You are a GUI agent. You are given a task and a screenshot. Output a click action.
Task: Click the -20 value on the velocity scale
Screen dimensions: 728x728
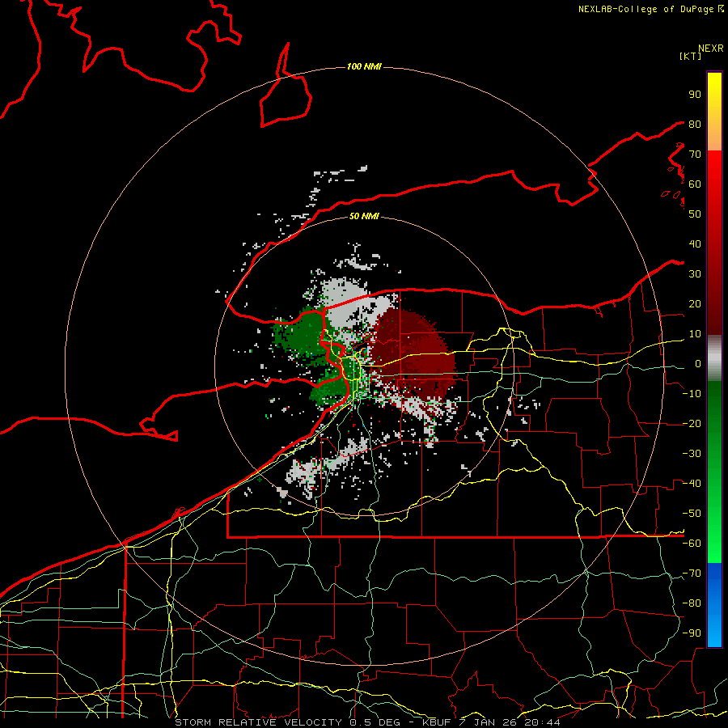pyautogui.click(x=692, y=424)
